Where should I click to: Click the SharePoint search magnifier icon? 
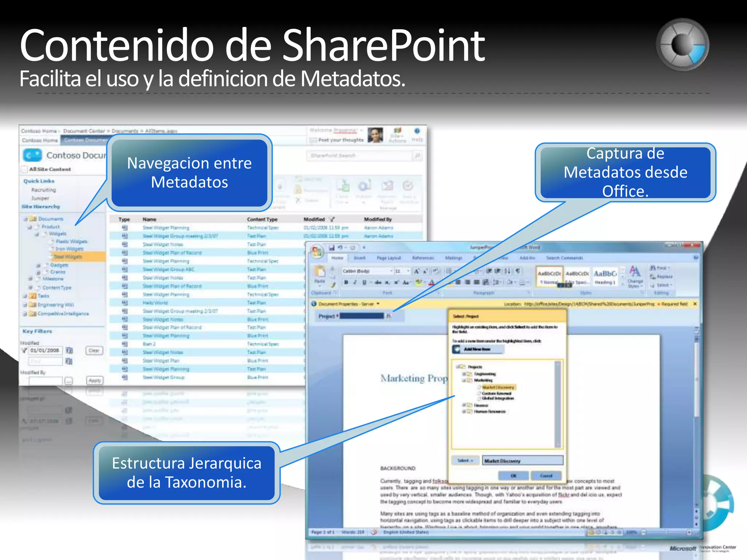click(x=418, y=156)
